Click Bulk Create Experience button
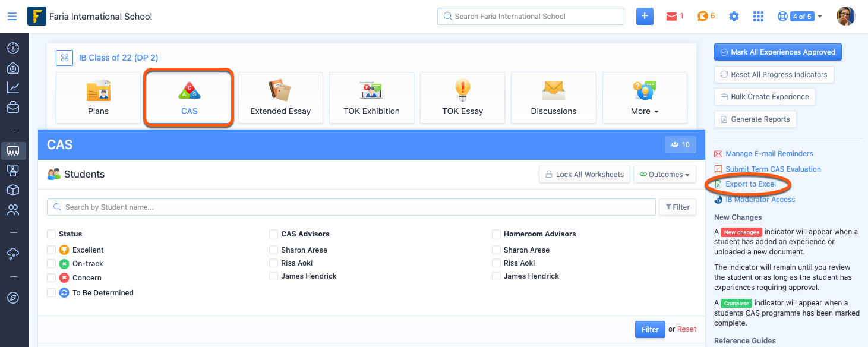This screenshot has width=868, height=347. [765, 97]
